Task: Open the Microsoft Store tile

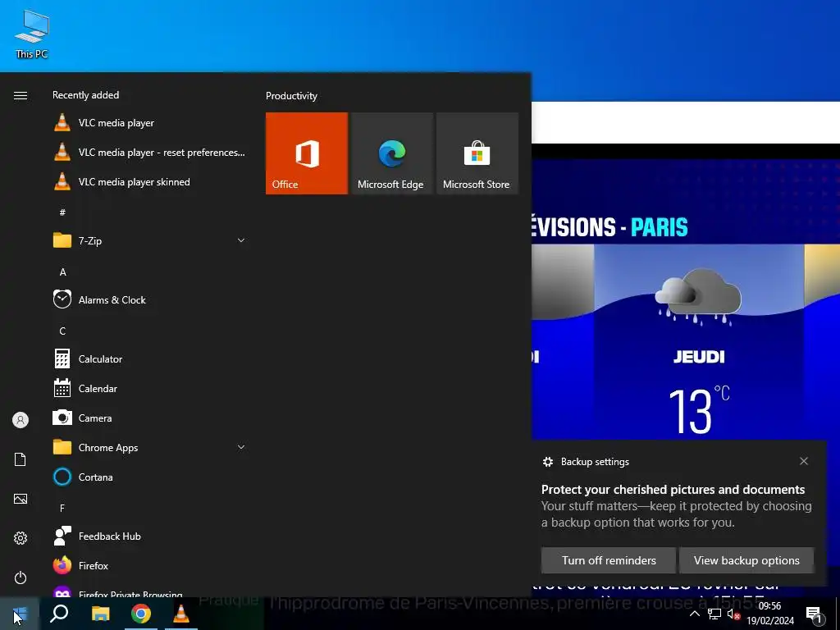Action: (x=477, y=153)
